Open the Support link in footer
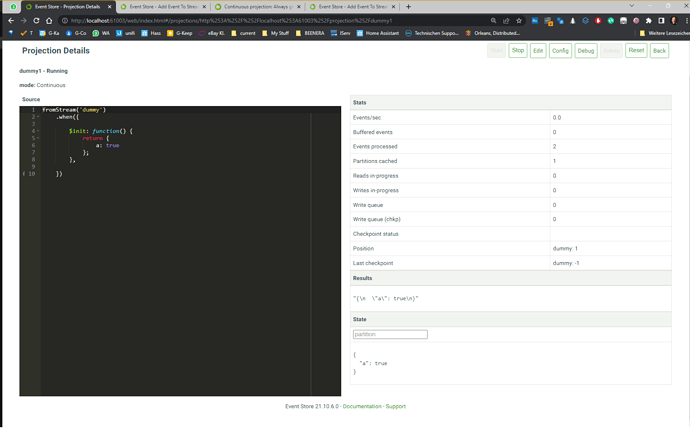Viewport: 690px width, 428px height. tap(396, 406)
